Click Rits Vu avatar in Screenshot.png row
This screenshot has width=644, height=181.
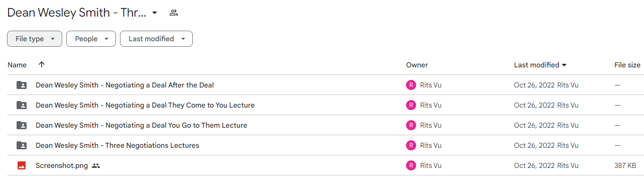pos(411,165)
